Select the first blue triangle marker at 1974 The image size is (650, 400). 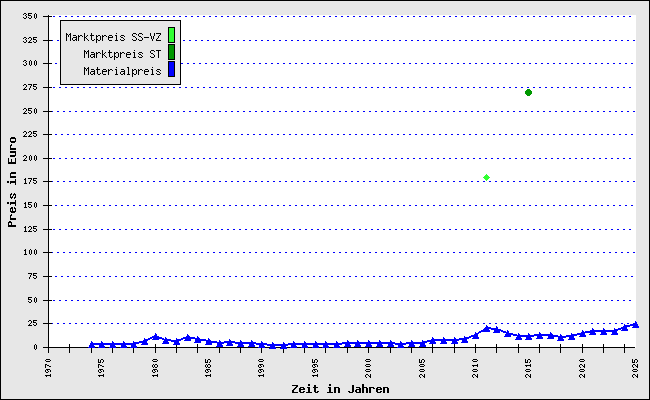click(92, 344)
